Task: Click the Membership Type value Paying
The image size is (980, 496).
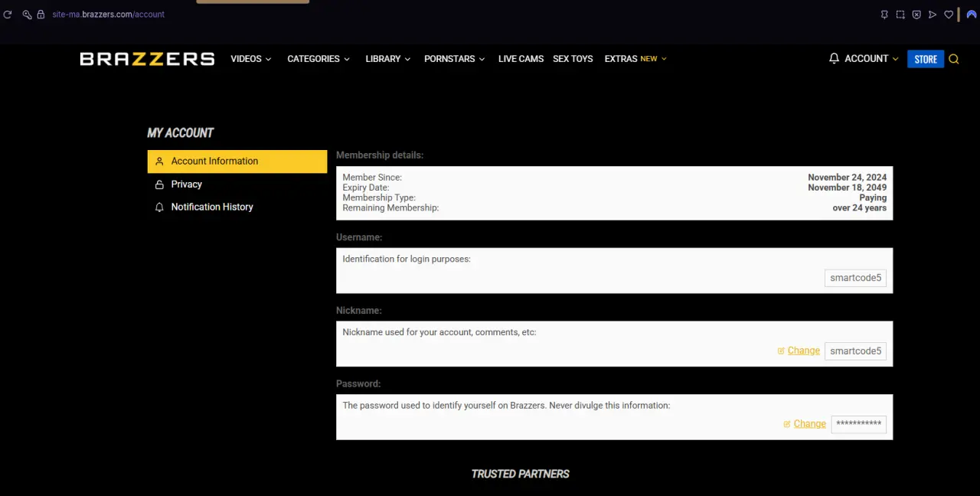Action: [x=873, y=197]
